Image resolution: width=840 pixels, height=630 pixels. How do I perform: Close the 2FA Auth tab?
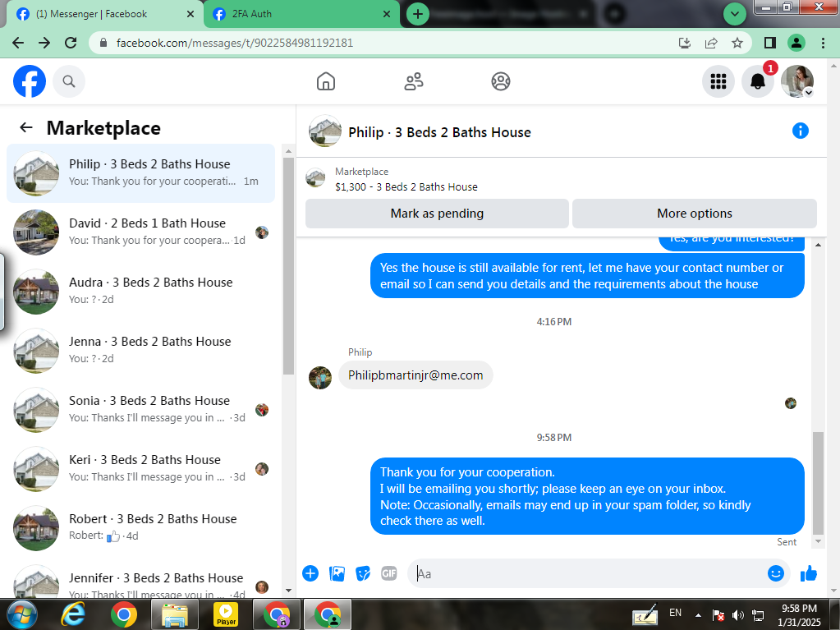point(387,14)
